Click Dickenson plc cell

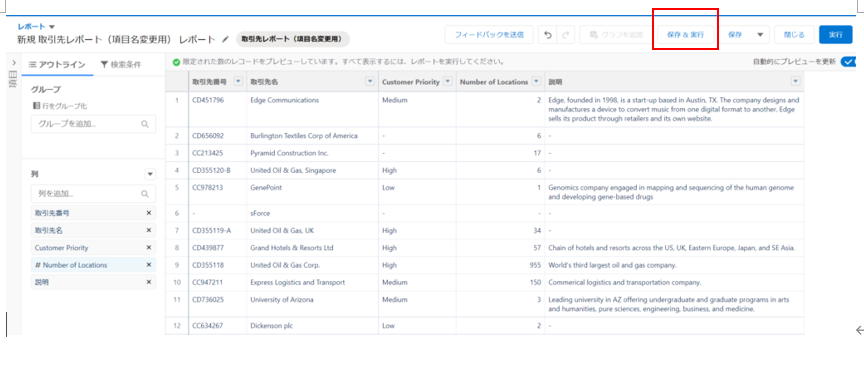click(312, 326)
